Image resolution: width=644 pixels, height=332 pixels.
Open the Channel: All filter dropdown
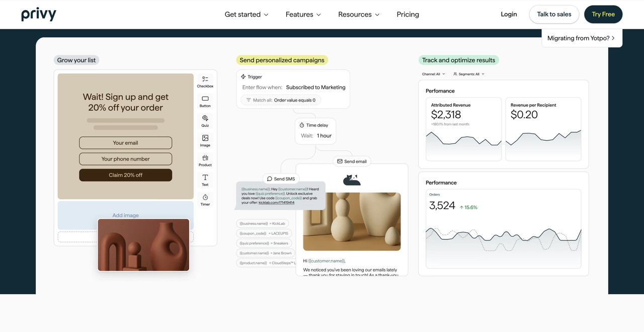pos(433,73)
